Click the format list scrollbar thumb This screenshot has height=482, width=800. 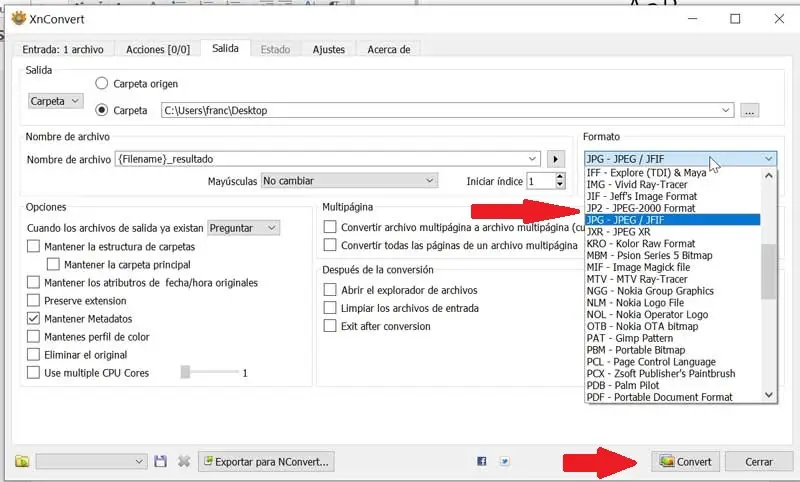point(768,271)
